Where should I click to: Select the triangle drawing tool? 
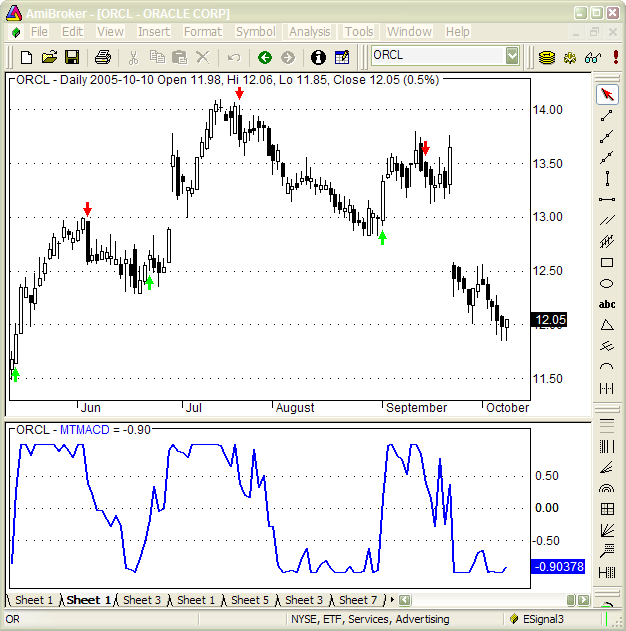(607, 325)
